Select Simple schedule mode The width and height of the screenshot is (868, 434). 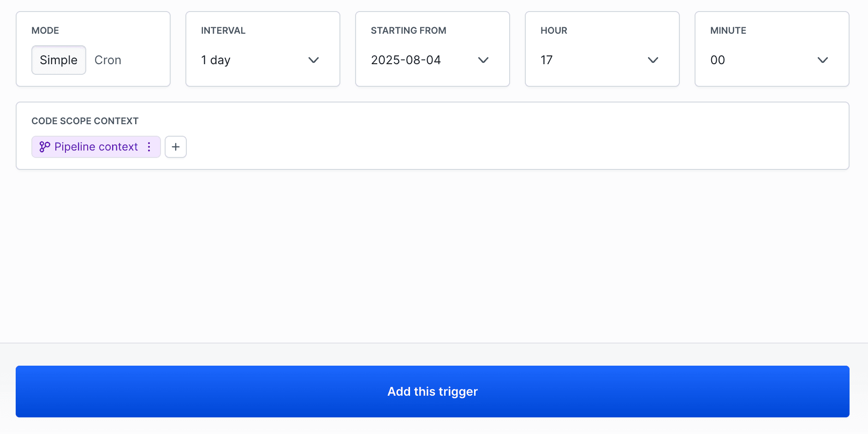point(59,60)
